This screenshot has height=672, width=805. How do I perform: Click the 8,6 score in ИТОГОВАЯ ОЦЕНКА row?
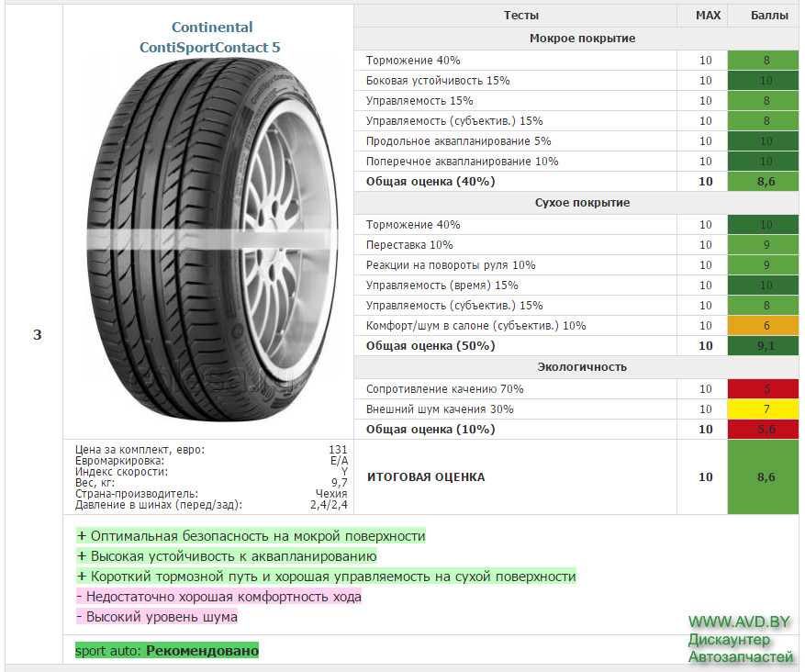(763, 477)
